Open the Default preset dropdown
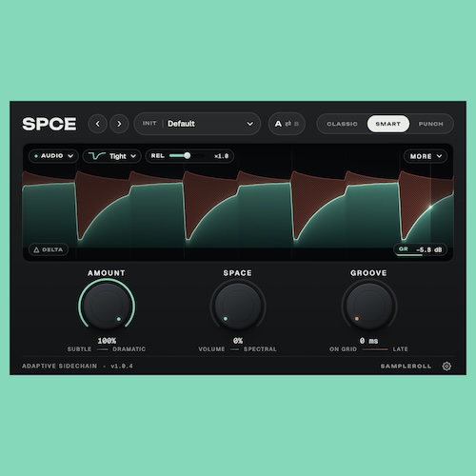 tap(197, 124)
